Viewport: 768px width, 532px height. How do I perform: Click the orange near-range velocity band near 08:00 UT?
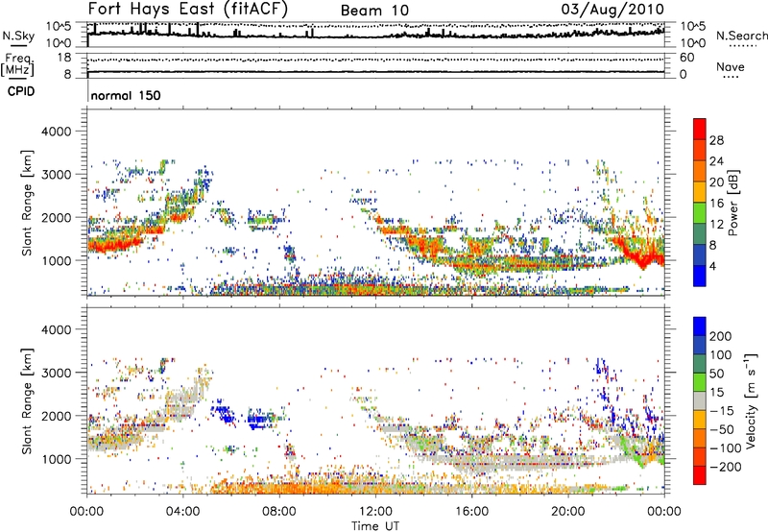tap(279, 488)
